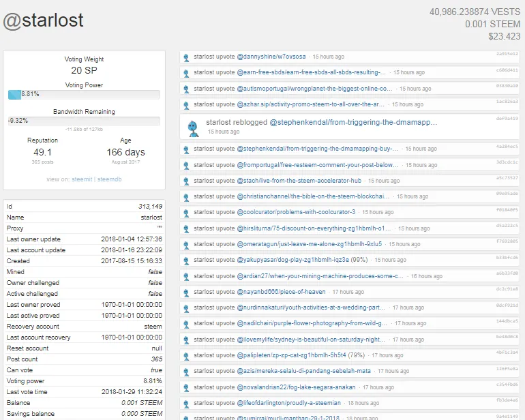Click avatar icon beside hirsliturna upvote row
The width and height of the screenshot is (525, 420).
pos(186,229)
